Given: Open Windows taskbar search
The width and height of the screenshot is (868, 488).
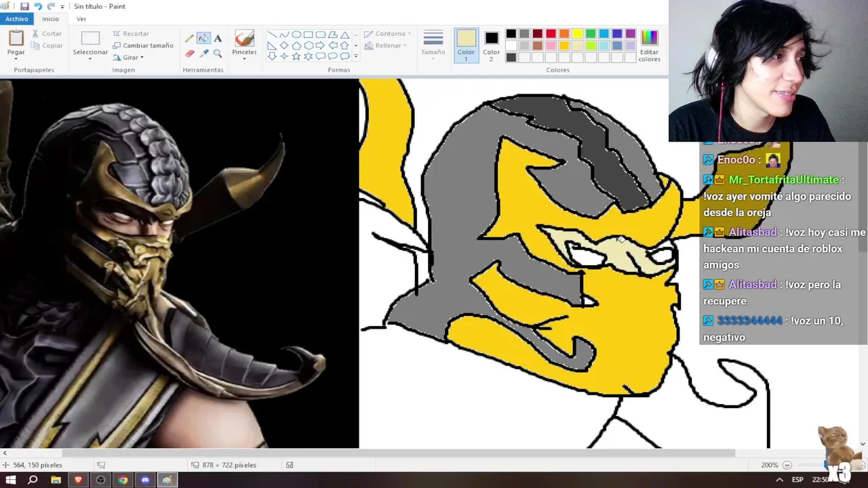Looking at the screenshot, I should pyautogui.click(x=33, y=480).
